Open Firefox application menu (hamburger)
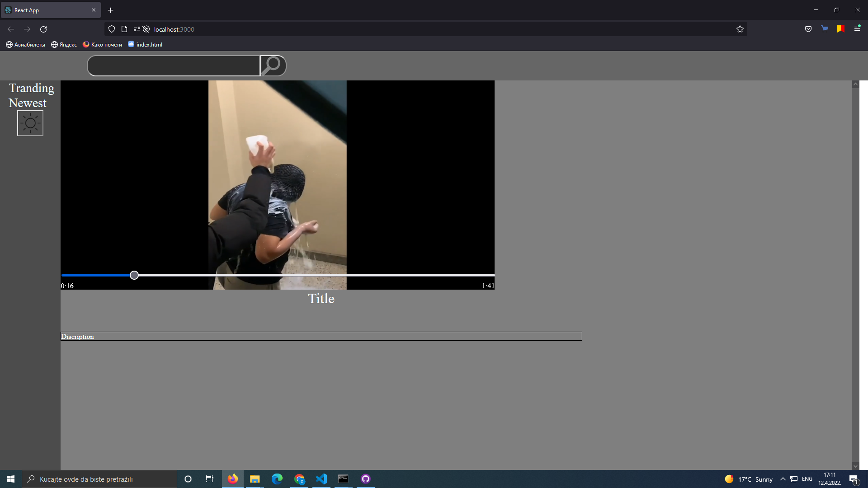This screenshot has width=868, height=488. click(857, 29)
